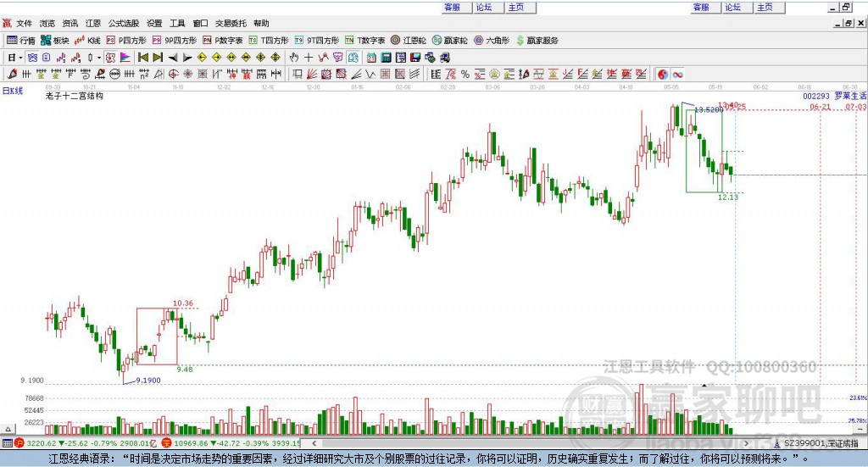This screenshot has height=467, width=868.
Task: Expand volume pane with triangle button
Action: [x=8, y=429]
